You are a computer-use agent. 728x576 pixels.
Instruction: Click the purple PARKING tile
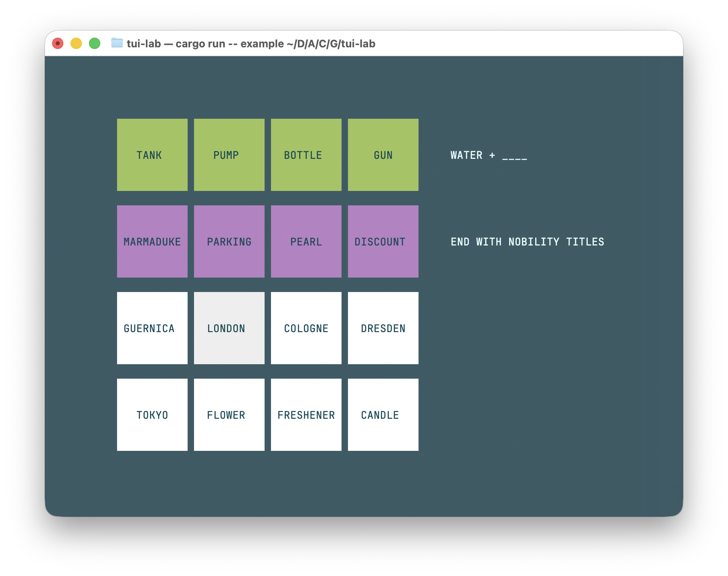click(x=229, y=241)
